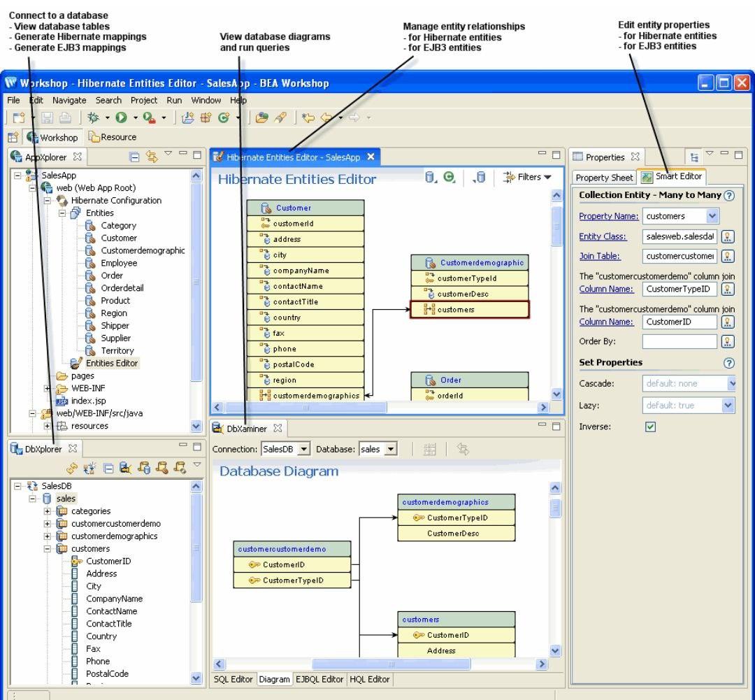Viewport: 755px width, 700px height.
Task: Click the AppXplorer vertical scrollbar thumb
Action: pos(196,282)
